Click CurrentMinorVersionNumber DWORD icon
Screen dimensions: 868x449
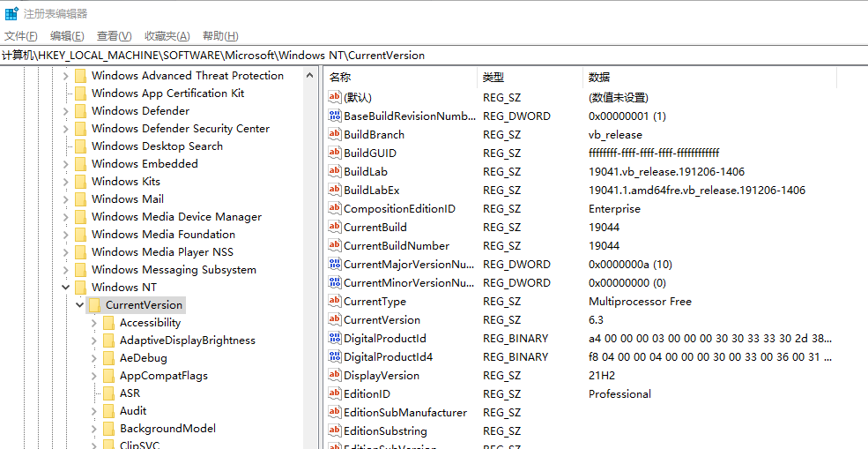[335, 282]
